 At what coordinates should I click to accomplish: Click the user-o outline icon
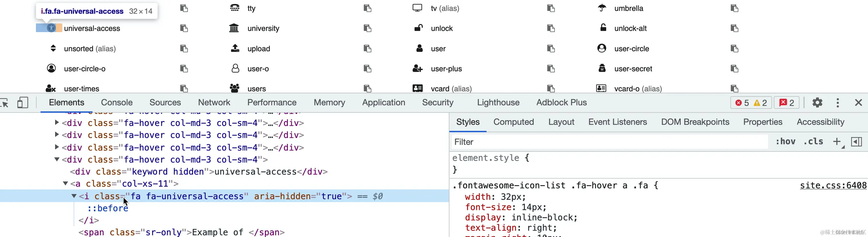pyautogui.click(x=235, y=68)
